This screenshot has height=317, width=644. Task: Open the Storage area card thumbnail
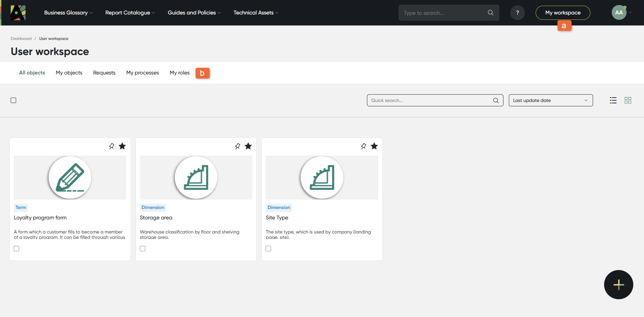(196, 177)
